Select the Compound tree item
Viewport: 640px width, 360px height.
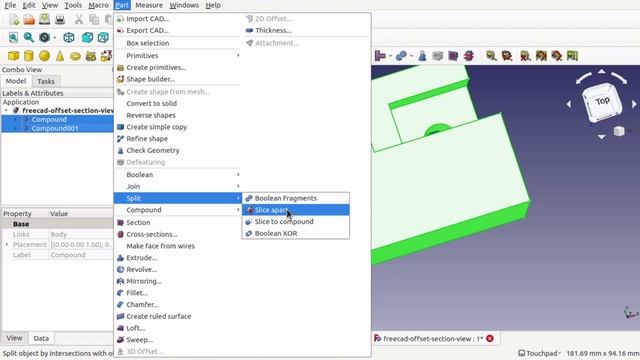(49, 120)
